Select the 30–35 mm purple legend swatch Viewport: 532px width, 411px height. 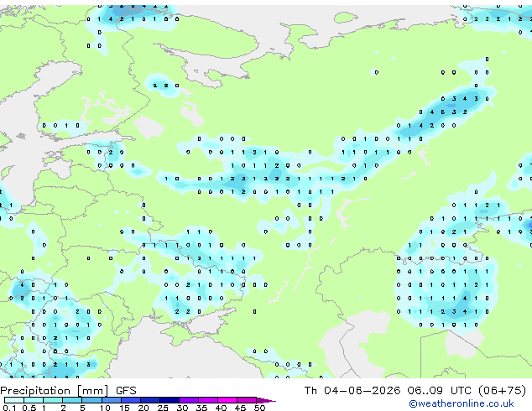[x=188, y=400]
